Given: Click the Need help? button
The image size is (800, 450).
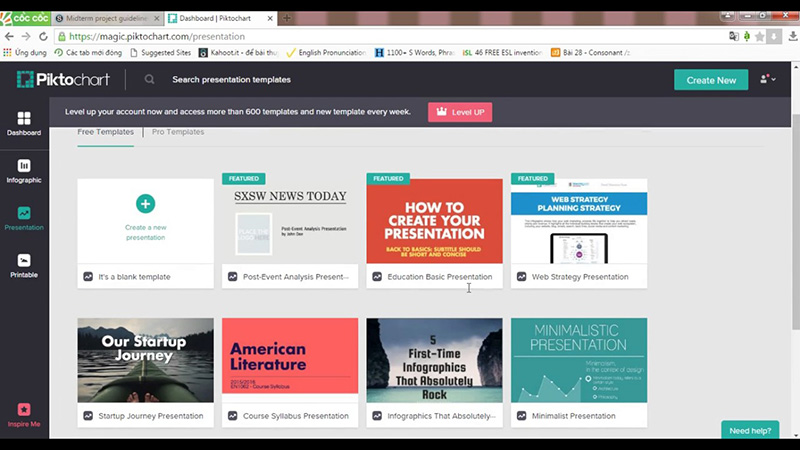Looking at the screenshot, I should click(x=750, y=430).
